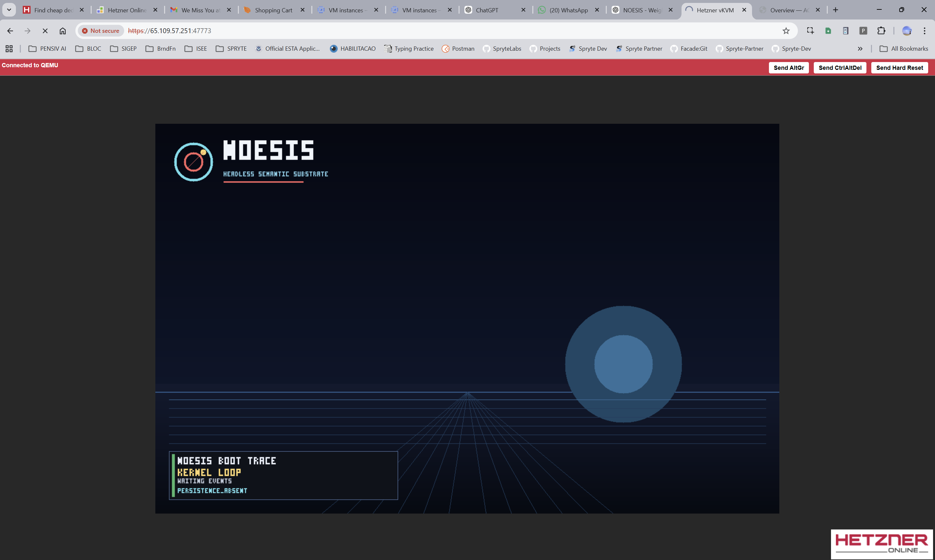Click the NOESIS BOOT TRACE panel title
935x560 pixels.
point(227,461)
